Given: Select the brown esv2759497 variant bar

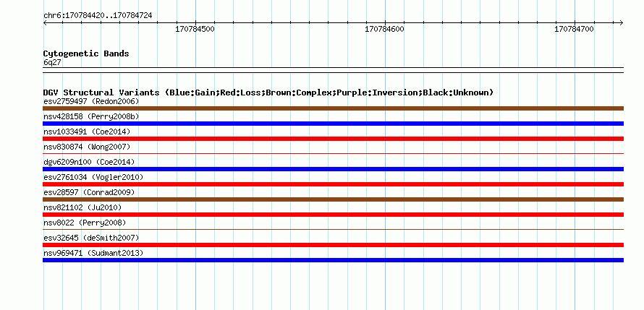Looking at the screenshot, I should 333,108.
